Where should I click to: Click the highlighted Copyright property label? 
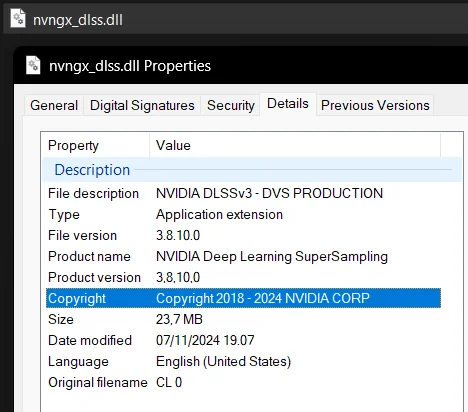pyautogui.click(x=77, y=299)
